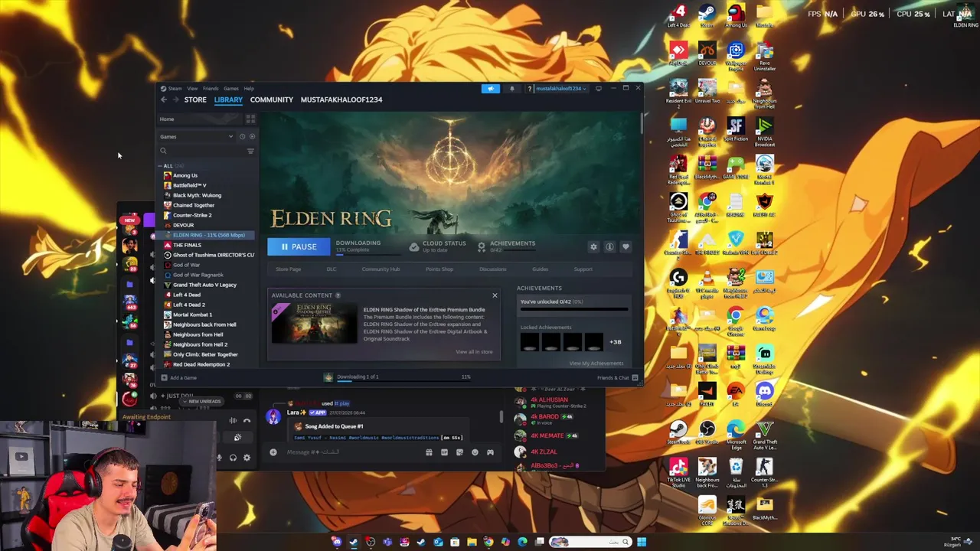Open Elden Ring Points Shop link
980x551 pixels.
click(x=439, y=269)
